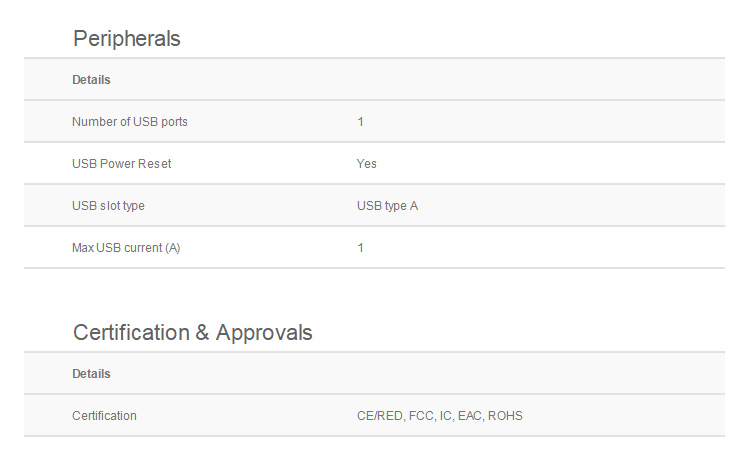Viewport: 750px width, 463px height.
Task: Click the USB Power Reset label
Action: (x=121, y=164)
